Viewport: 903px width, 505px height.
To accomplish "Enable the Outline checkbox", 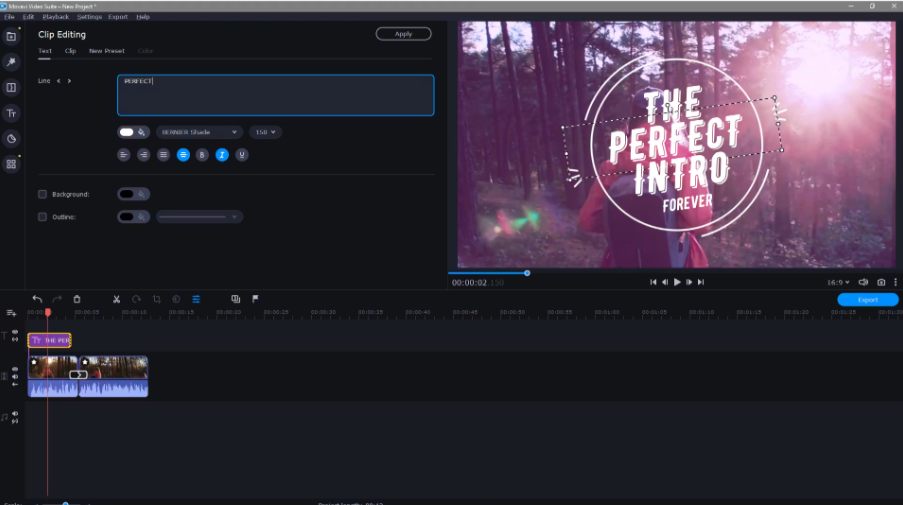I will [42, 217].
